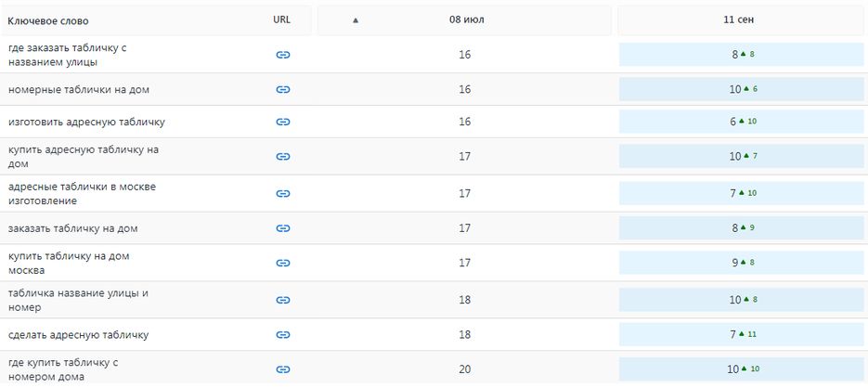Viewport: 868px width, 388px height.
Task: Click the URL column header
Action: (x=282, y=19)
